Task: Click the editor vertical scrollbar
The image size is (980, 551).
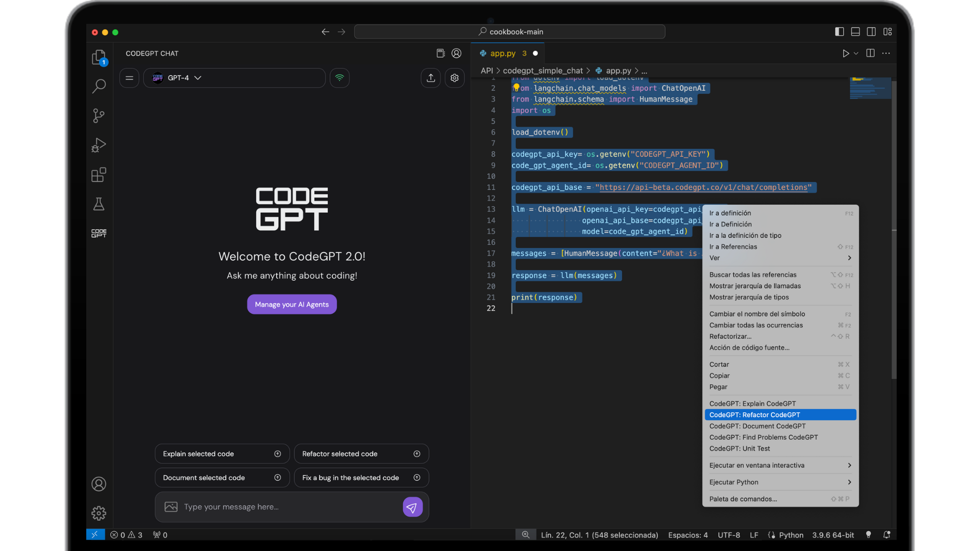Action: pyautogui.click(x=894, y=230)
